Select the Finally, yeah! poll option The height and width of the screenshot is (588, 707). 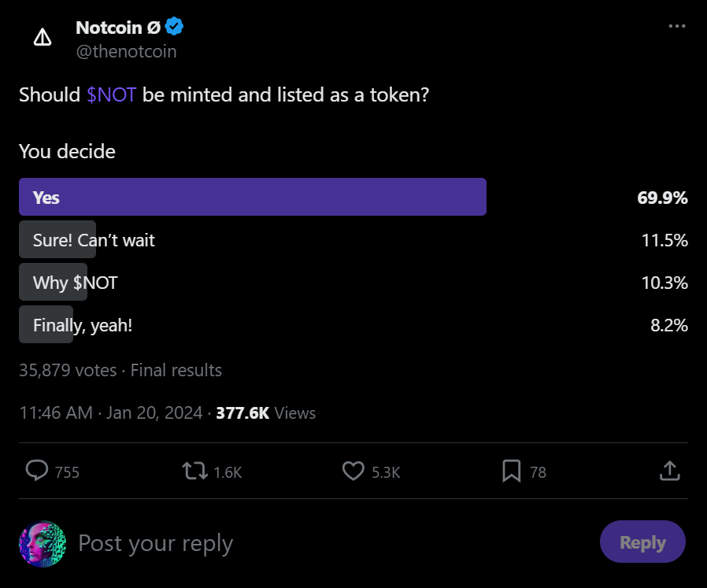coord(82,324)
